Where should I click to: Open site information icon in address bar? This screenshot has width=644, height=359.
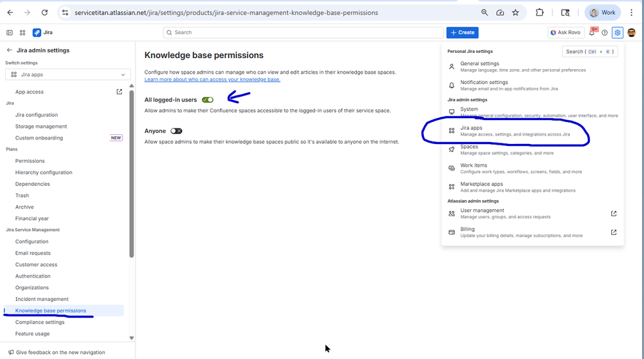pos(65,13)
